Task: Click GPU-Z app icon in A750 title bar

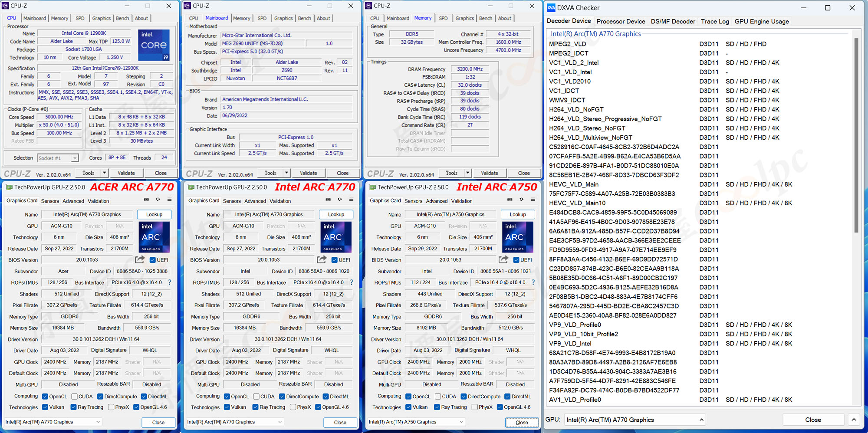Action: pos(372,187)
